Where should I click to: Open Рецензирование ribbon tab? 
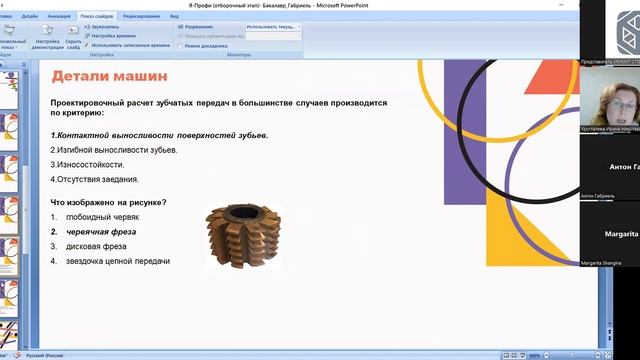[141, 16]
